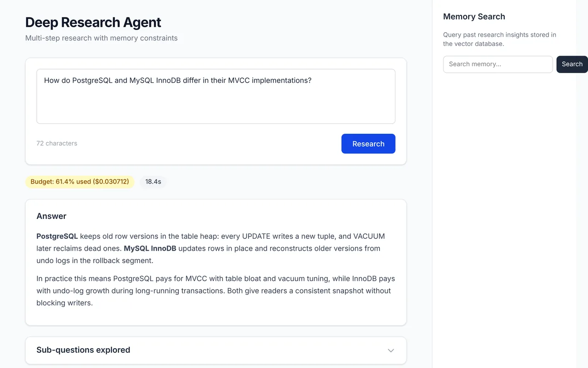Image resolution: width=588 pixels, height=368 pixels.
Task: Click the Answer heading
Action: [51, 216]
